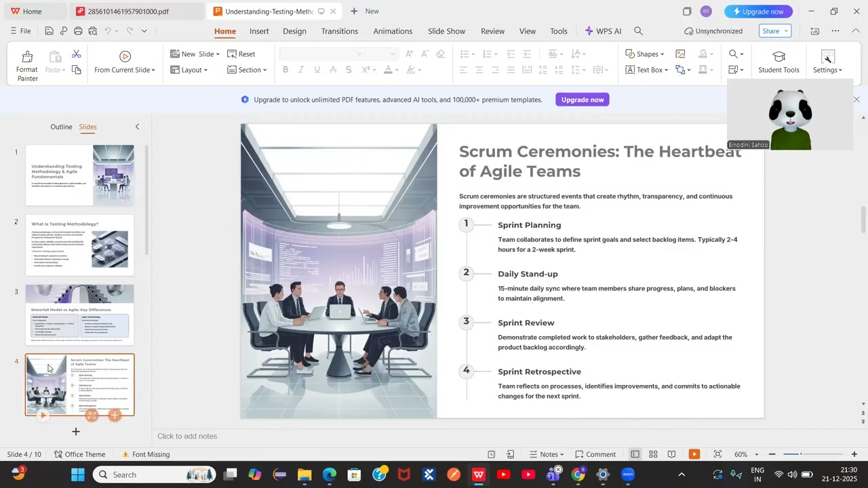The width and height of the screenshot is (868, 488).
Task: Click the Fit slide to window icon
Action: pyautogui.click(x=717, y=454)
